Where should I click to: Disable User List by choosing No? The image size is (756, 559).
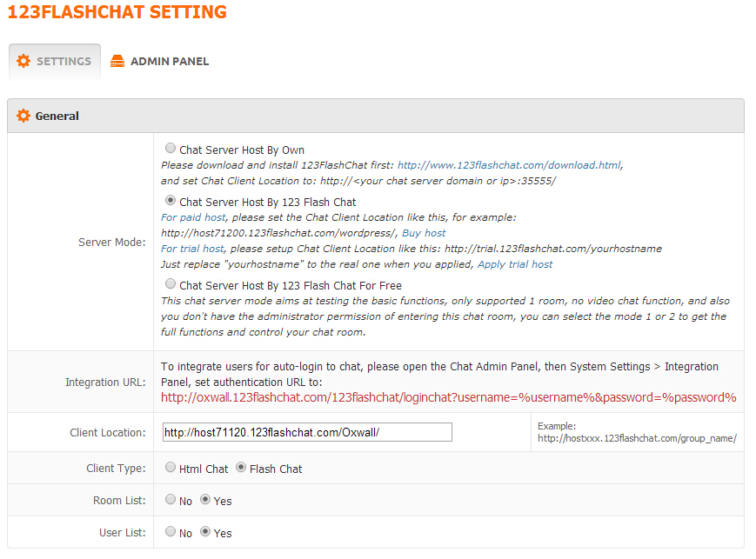pos(171,532)
